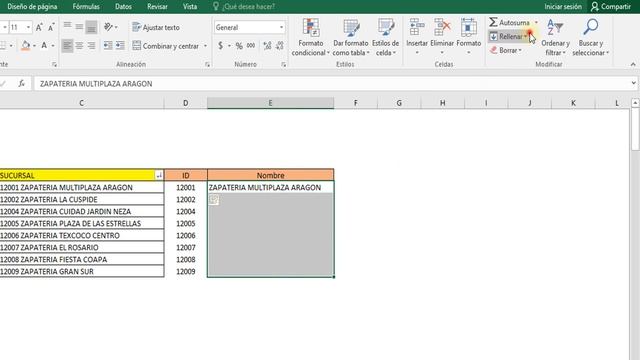The height and width of the screenshot is (360, 640).
Task: Align cell text to the right
Action: tap(91, 46)
